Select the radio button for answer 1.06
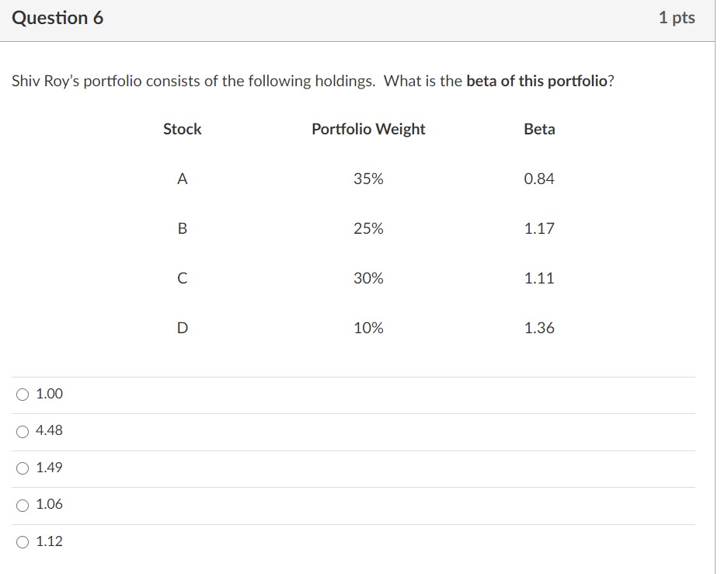The width and height of the screenshot is (728, 574). click(22, 504)
